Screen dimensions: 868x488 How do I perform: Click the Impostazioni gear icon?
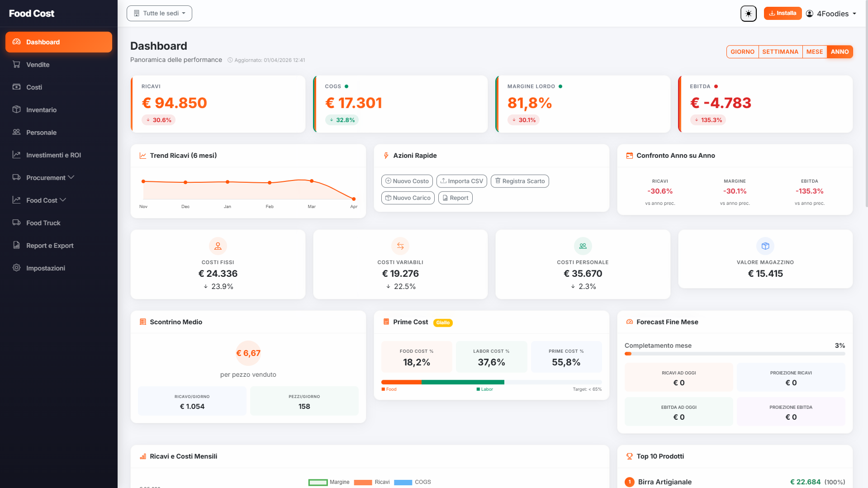point(17,268)
